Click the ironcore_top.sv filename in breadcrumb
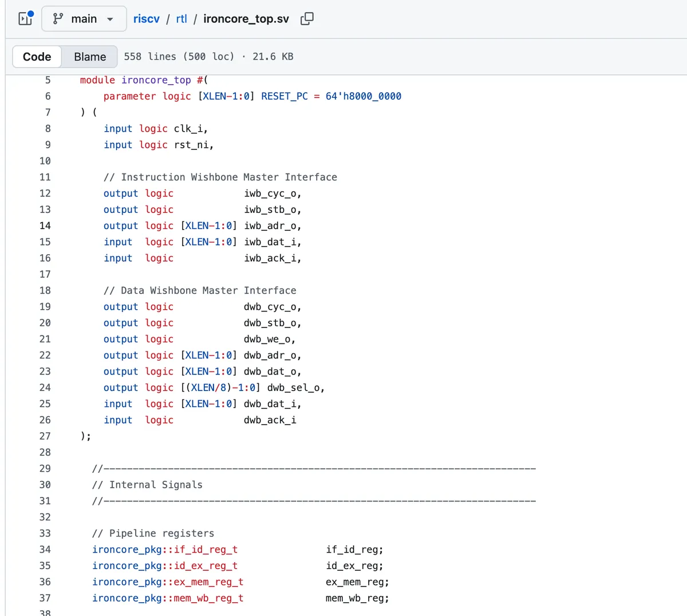This screenshot has height=616, width=687. click(246, 19)
